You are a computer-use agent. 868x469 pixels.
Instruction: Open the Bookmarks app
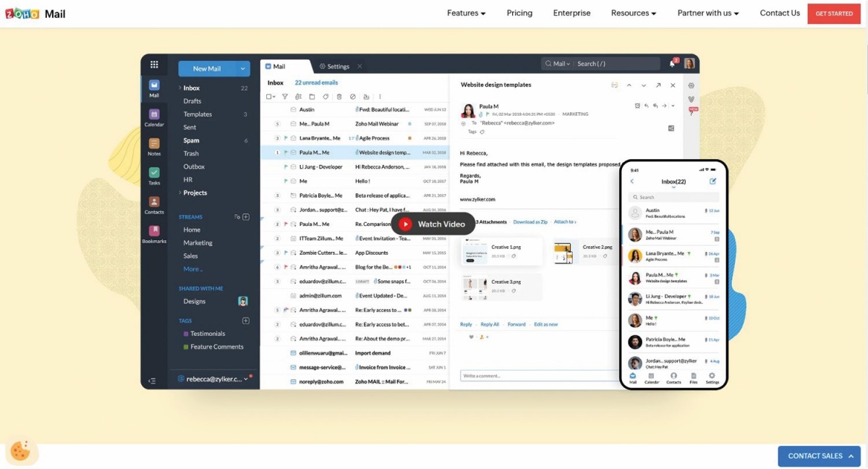click(x=154, y=234)
